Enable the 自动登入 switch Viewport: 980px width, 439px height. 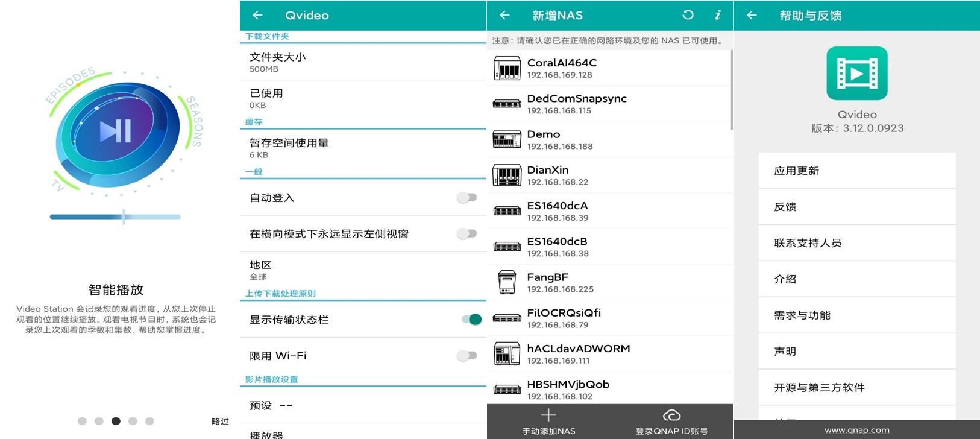466,197
